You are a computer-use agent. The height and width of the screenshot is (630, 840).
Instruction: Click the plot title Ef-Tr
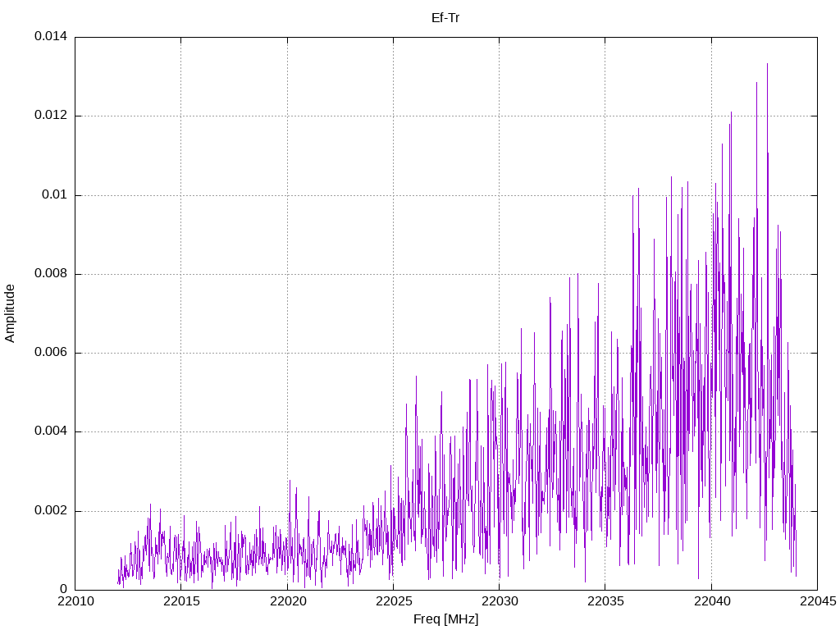pos(445,17)
